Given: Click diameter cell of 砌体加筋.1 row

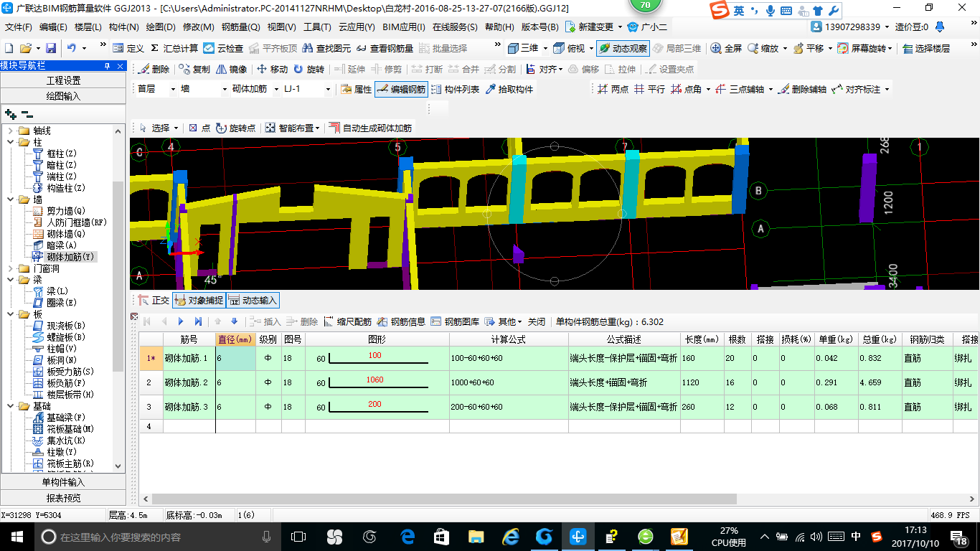Looking at the screenshot, I should click(236, 358).
